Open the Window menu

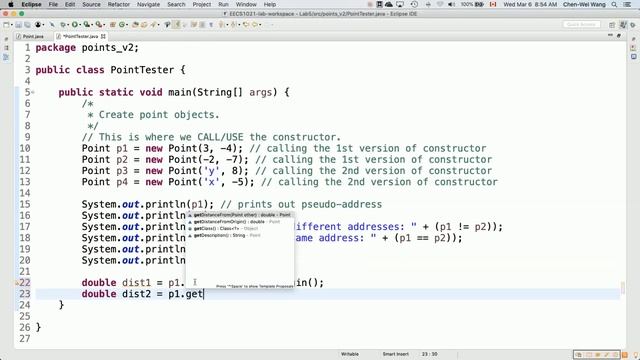pyautogui.click(x=246, y=4)
